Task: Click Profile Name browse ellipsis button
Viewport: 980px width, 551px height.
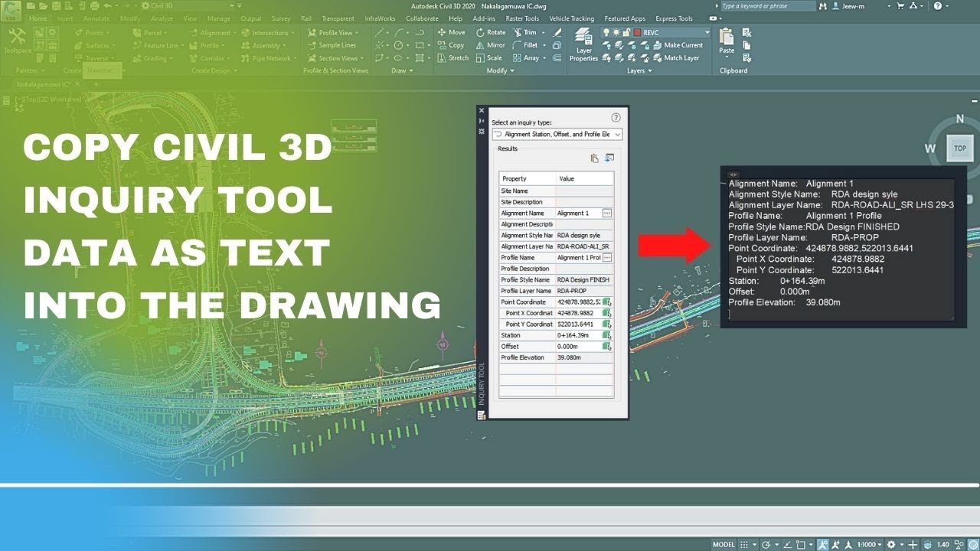Action: (607, 258)
